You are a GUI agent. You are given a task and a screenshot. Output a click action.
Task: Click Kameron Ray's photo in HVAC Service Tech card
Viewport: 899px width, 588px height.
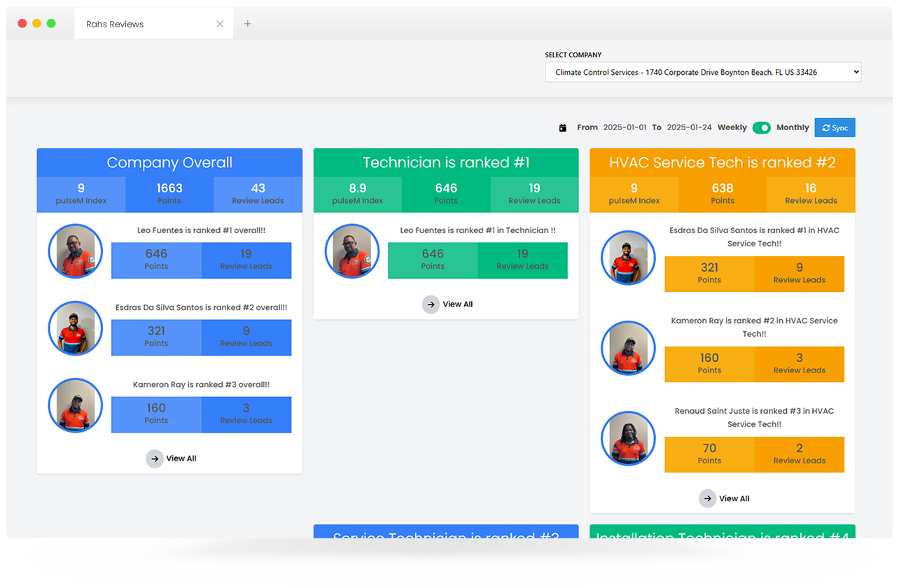click(628, 348)
